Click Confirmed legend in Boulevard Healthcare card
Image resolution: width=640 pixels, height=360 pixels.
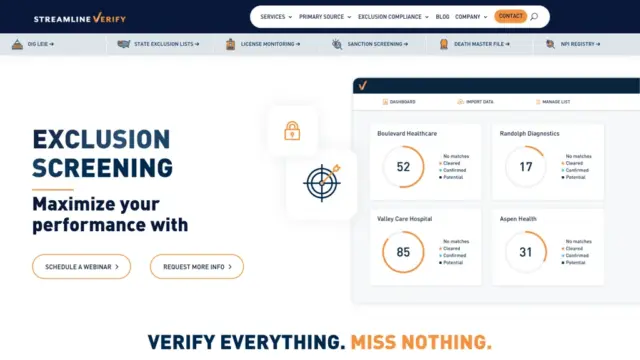pyautogui.click(x=453, y=170)
